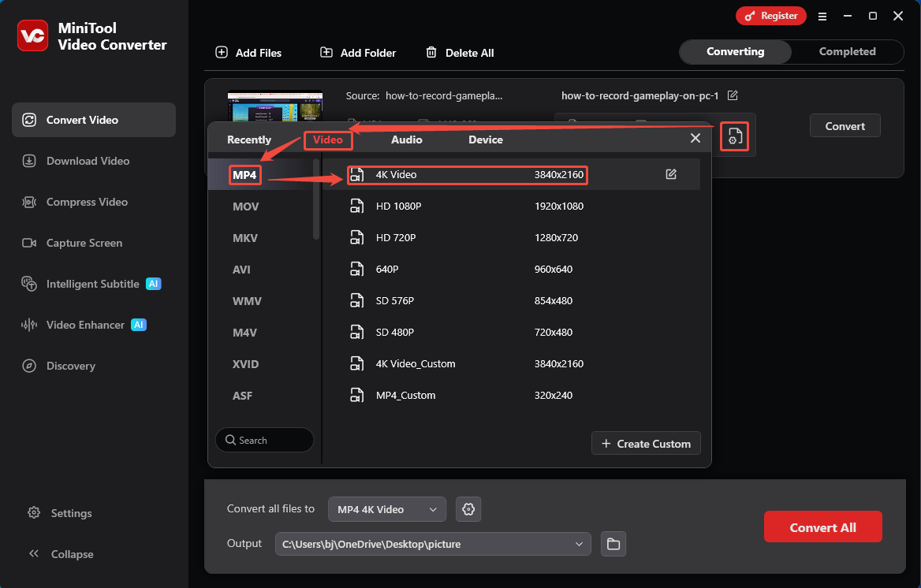Open the output format settings icon
This screenshot has height=588, width=921.
click(734, 136)
